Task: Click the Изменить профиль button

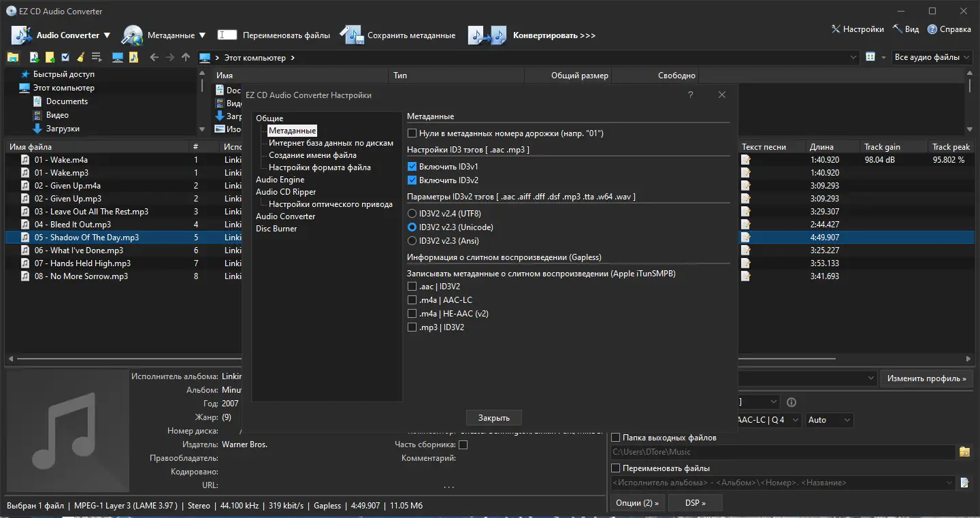Action: pyautogui.click(x=926, y=378)
